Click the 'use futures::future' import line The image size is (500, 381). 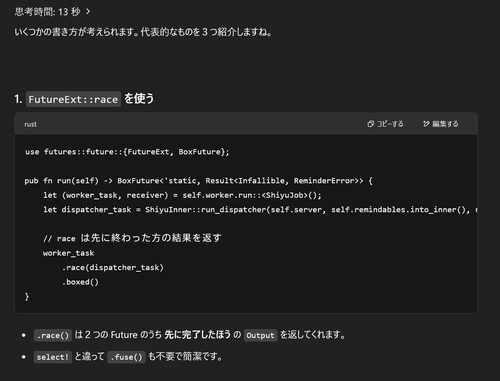click(x=127, y=152)
